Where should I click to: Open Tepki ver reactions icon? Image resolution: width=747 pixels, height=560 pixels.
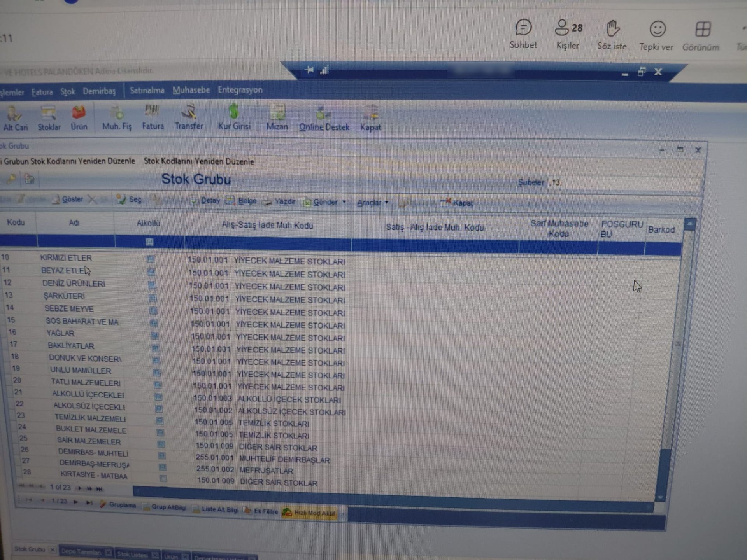[656, 36]
